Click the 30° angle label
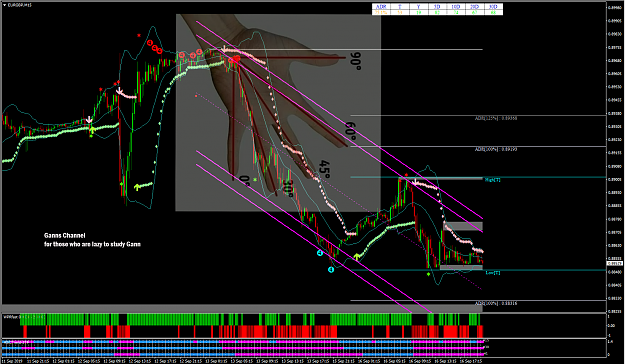625x364 pixels. pyautogui.click(x=288, y=188)
